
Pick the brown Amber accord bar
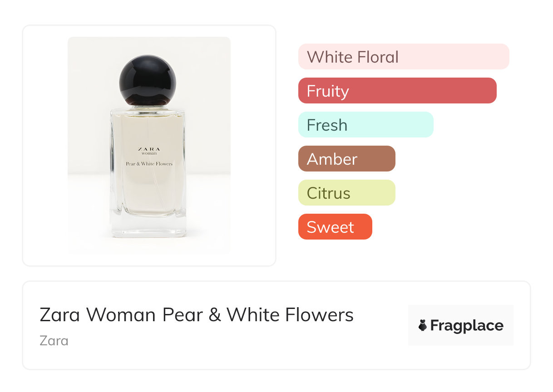point(346,159)
